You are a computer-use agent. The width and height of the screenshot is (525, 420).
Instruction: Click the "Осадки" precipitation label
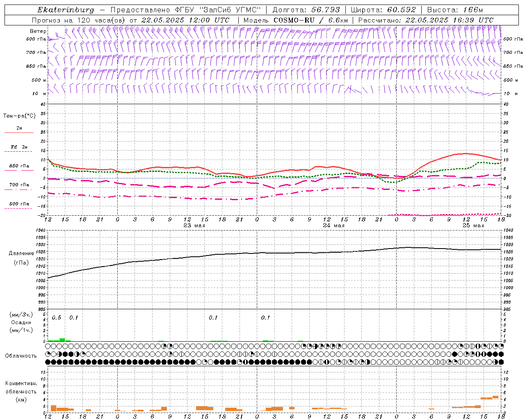tap(21, 322)
